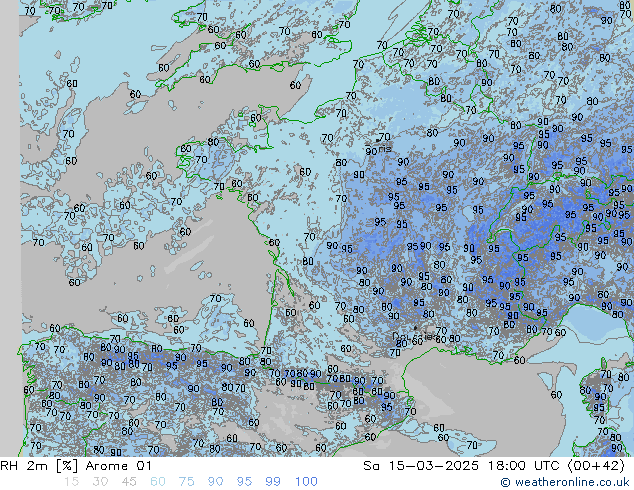Click the '95' entry in the bottom legend row

[244, 482]
